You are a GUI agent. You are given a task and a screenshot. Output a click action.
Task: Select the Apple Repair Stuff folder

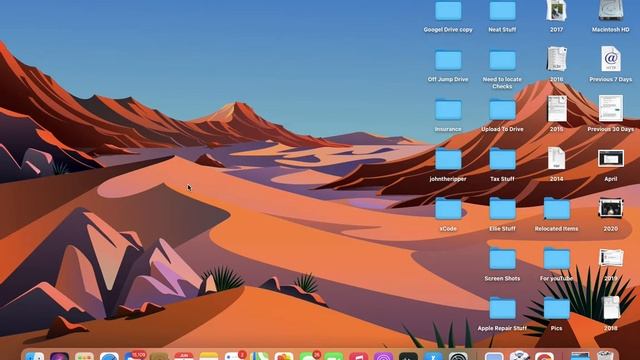pyautogui.click(x=502, y=309)
